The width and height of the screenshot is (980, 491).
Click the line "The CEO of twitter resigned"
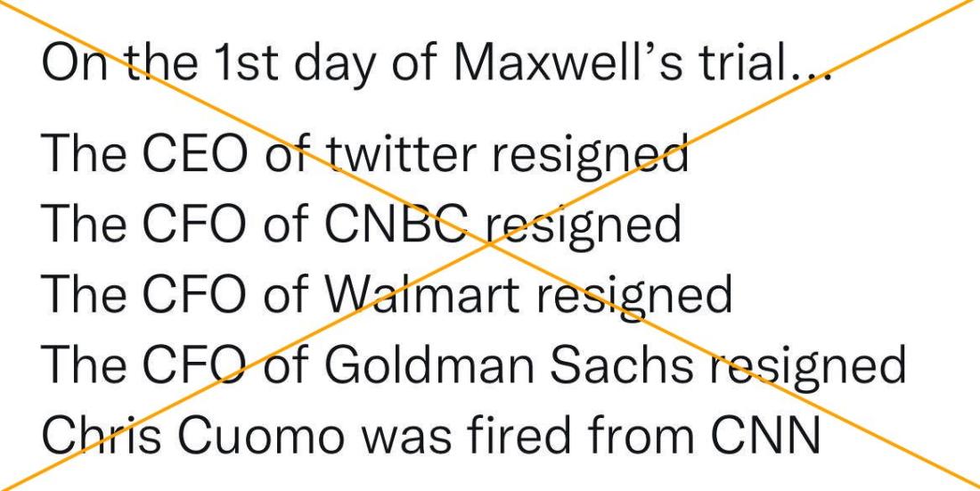point(365,153)
